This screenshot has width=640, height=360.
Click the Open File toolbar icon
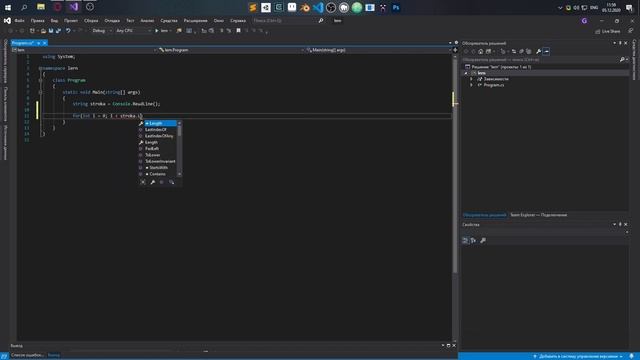43,31
